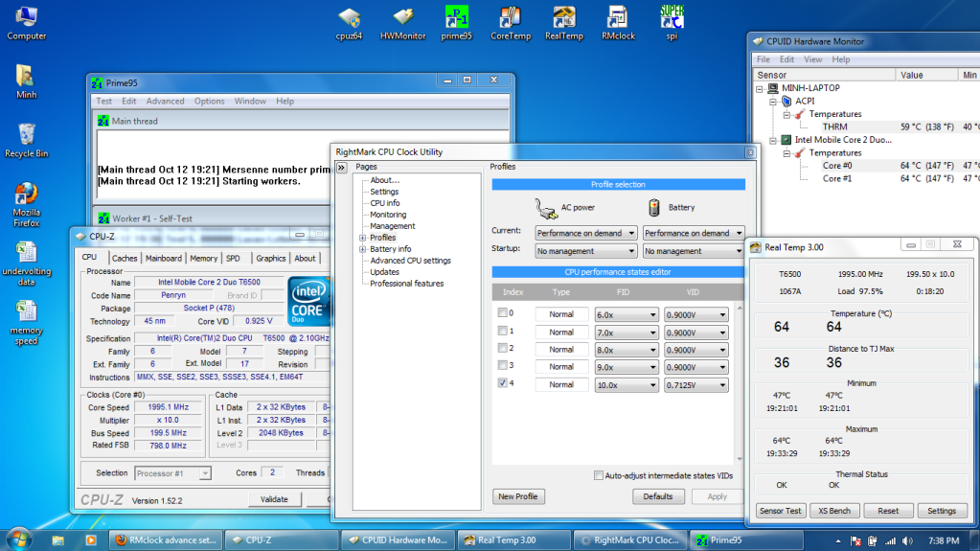Switch to Real Temp 3.00 taskbar button
The image size is (980, 551).
point(513,540)
